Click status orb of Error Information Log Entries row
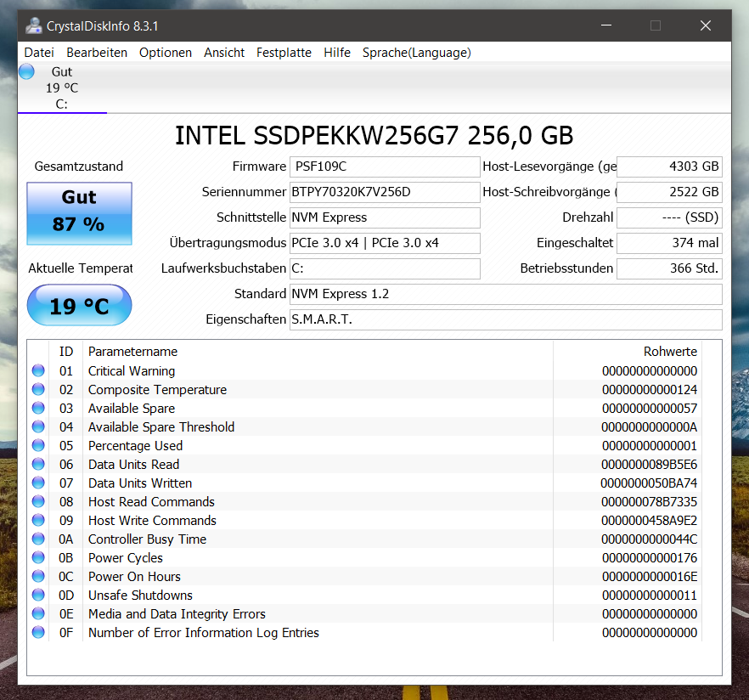 point(38,632)
